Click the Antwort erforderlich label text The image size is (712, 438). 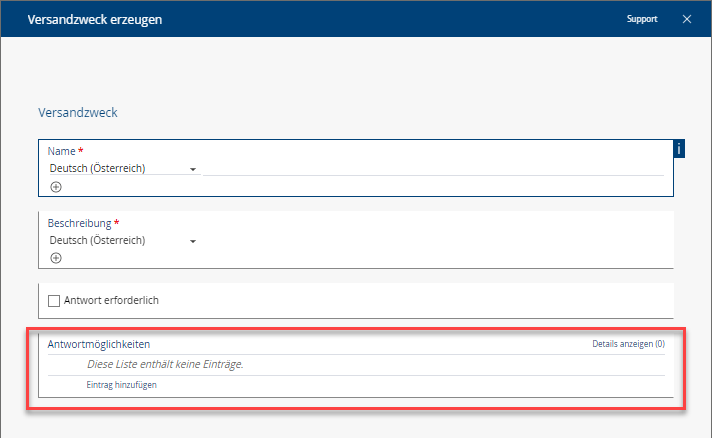pos(111,300)
